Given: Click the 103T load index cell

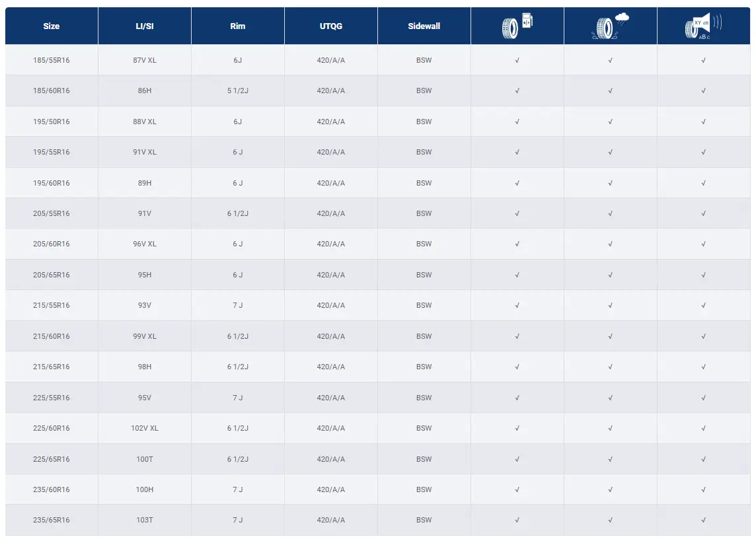Looking at the screenshot, I should pos(145,520).
